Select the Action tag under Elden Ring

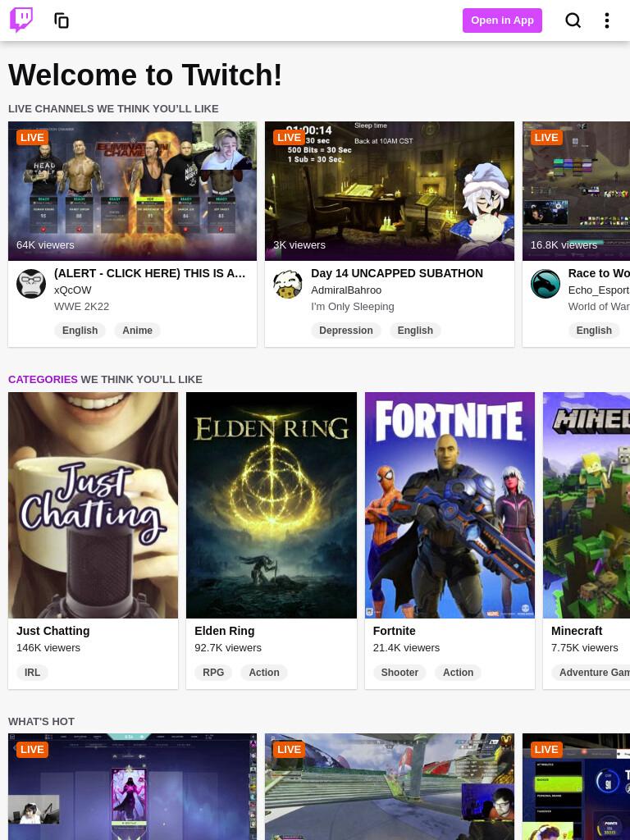coord(264,673)
